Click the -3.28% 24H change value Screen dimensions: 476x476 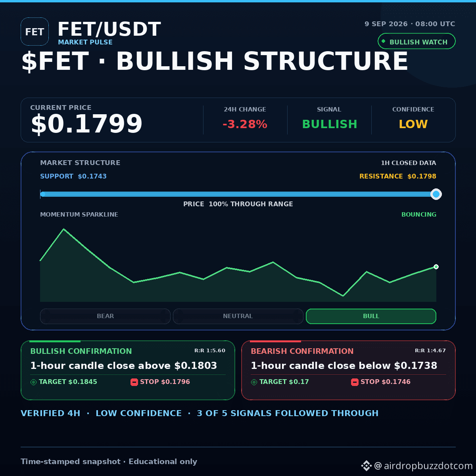(x=245, y=124)
